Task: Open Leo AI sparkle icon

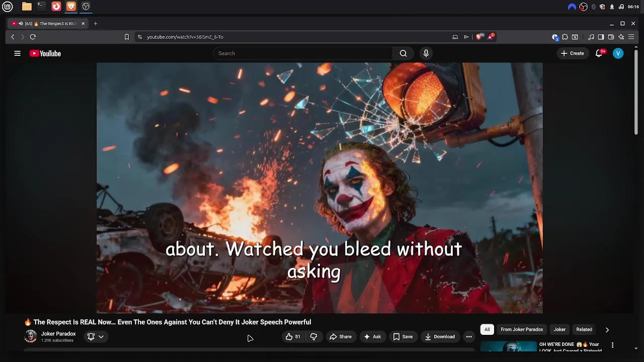Action: coord(621,37)
